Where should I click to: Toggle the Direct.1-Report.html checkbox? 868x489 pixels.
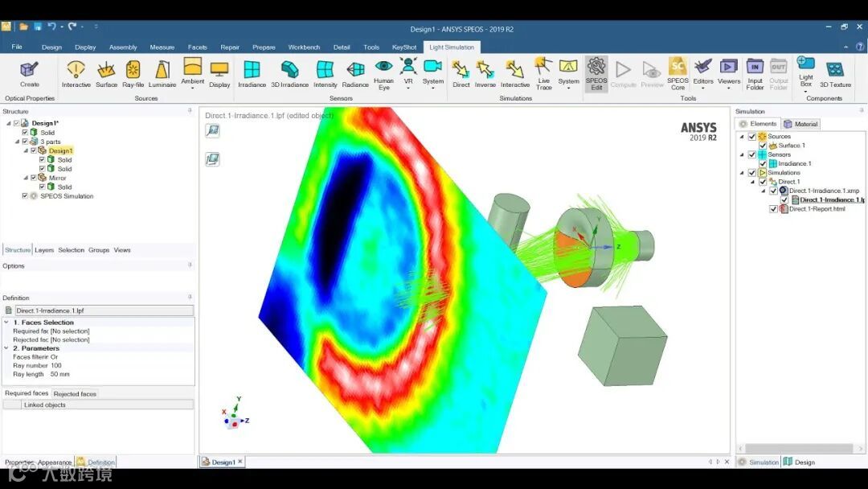[x=773, y=209]
